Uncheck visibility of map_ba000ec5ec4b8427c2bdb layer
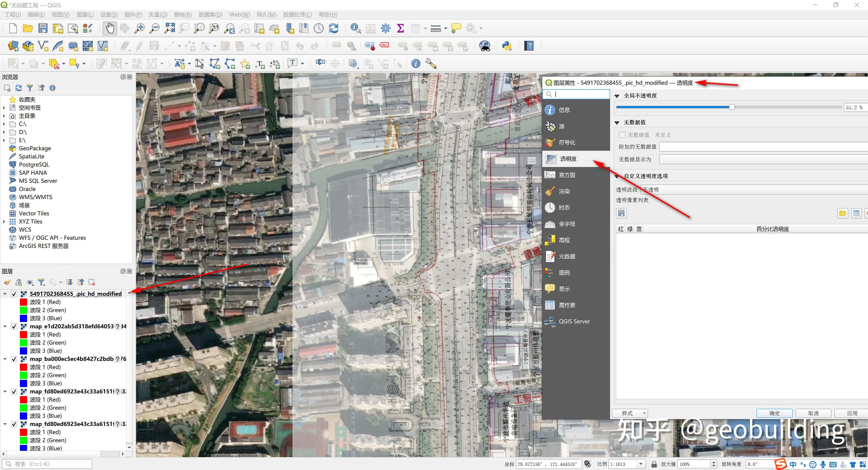868x470 pixels. [14, 359]
